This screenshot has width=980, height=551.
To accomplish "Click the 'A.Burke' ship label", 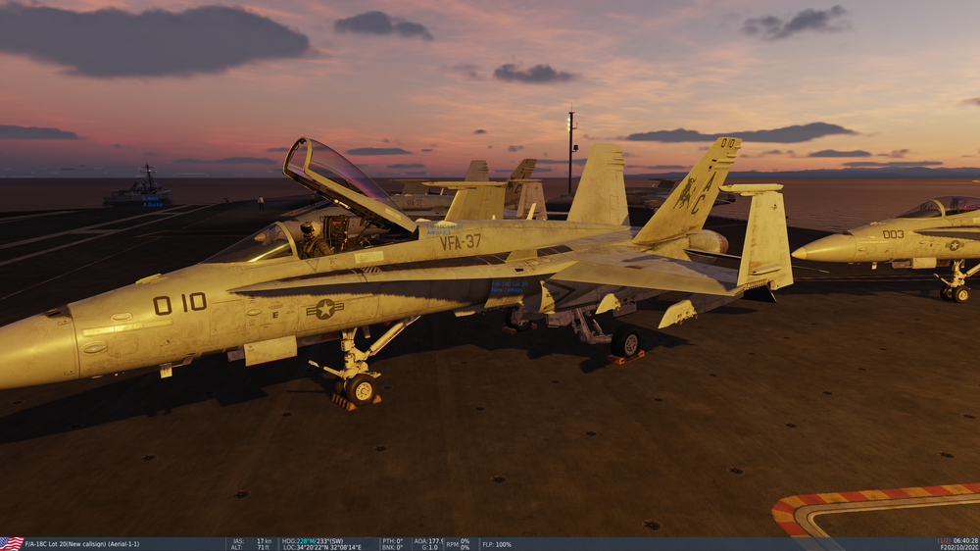I will 153,205.
